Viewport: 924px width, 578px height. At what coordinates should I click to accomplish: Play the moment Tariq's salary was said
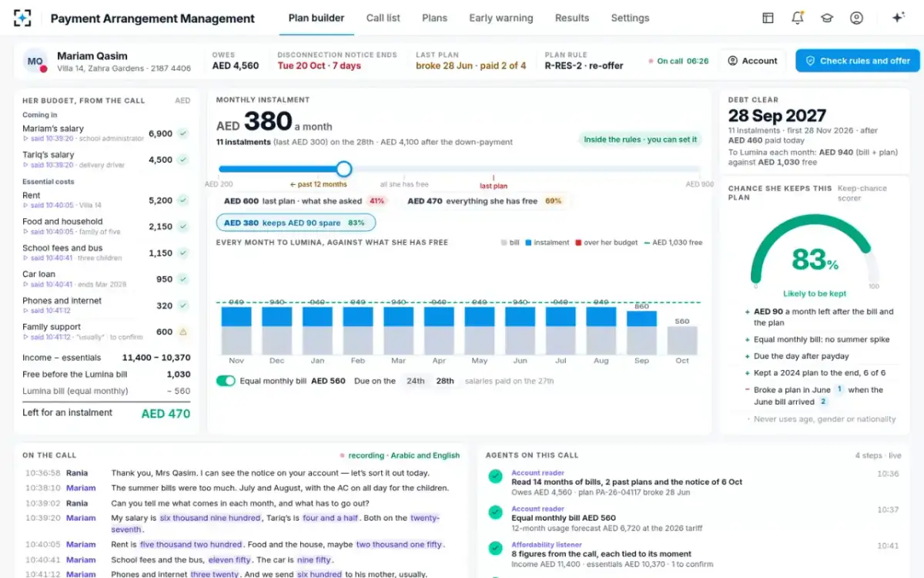(x=48, y=165)
